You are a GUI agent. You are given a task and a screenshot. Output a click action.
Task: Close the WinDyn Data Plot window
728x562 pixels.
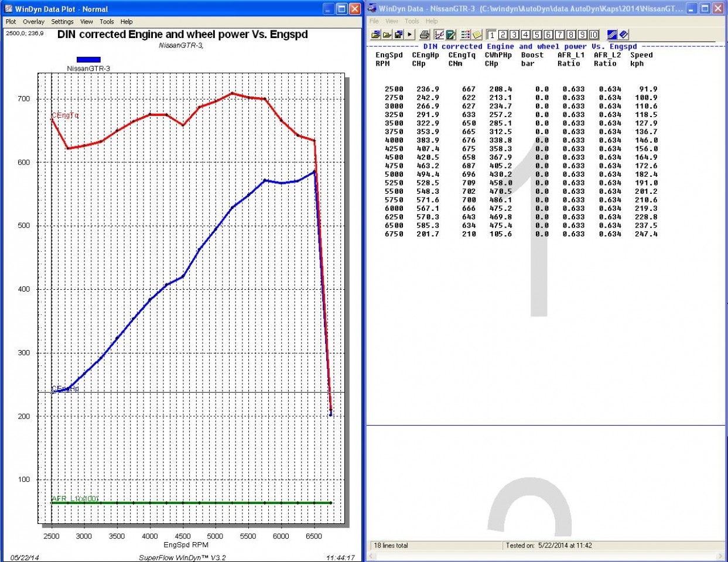click(355, 9)
